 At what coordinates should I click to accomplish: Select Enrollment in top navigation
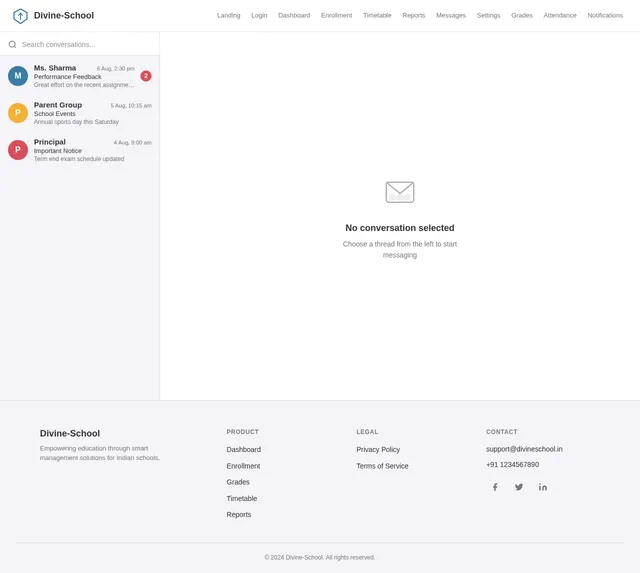[x=336, y=16]
